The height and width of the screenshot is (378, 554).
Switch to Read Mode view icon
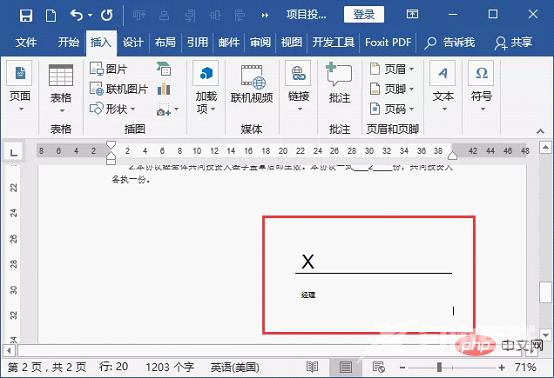coord(312,367)
